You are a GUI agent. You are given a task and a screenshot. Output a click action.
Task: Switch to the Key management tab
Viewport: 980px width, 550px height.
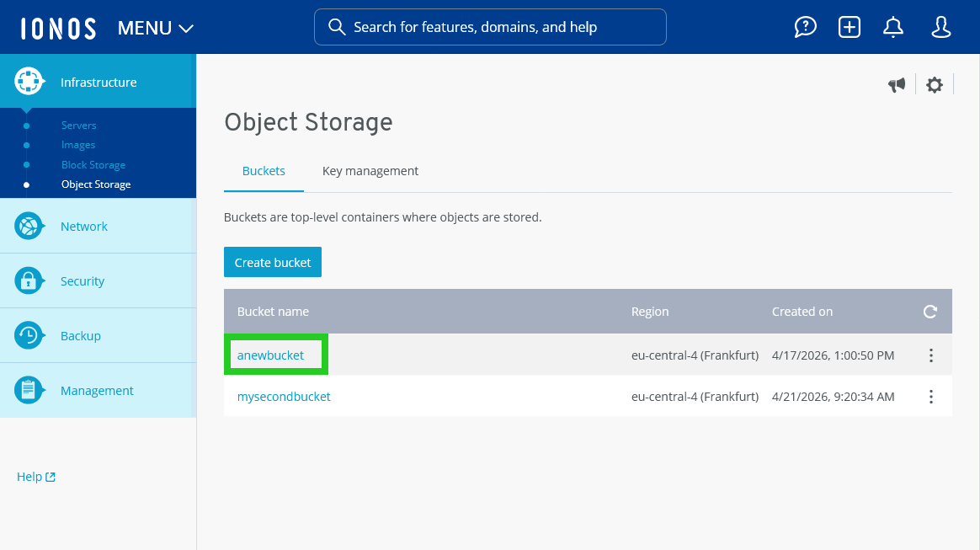370,170
